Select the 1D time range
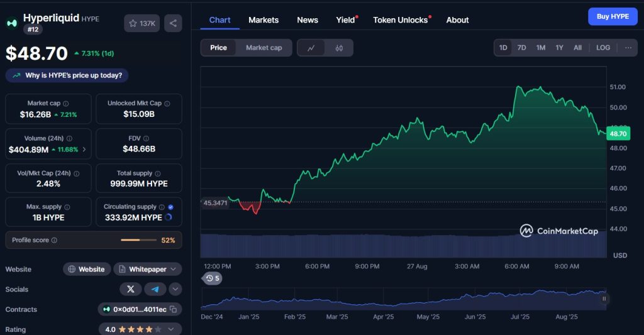This screenshot has height=335, width=644. coord(503,48)
